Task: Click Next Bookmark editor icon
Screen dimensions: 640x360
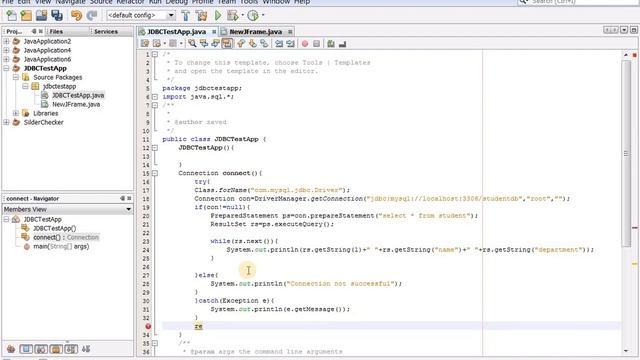Action: coord(253,44)
